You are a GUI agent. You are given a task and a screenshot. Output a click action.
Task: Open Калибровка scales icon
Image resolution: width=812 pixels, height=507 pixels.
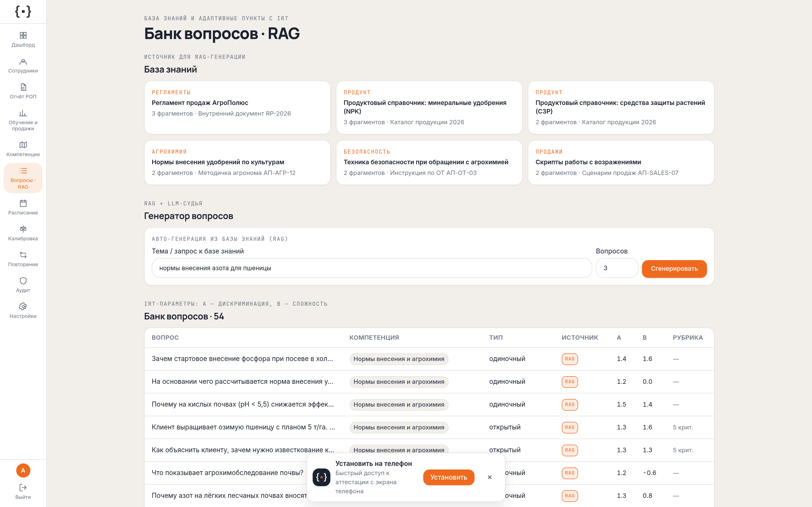pos(23,229)
